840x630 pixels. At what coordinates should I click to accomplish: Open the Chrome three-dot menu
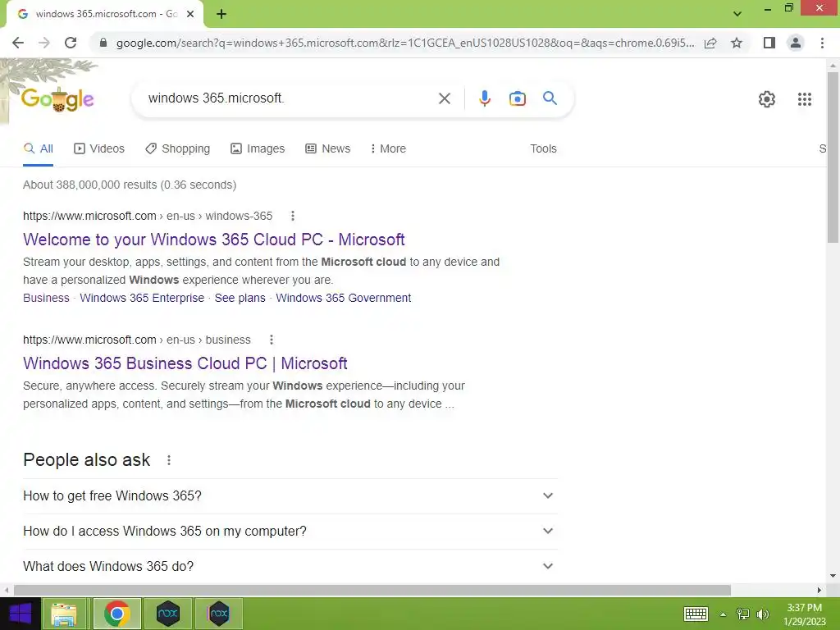tap(822, 43)
